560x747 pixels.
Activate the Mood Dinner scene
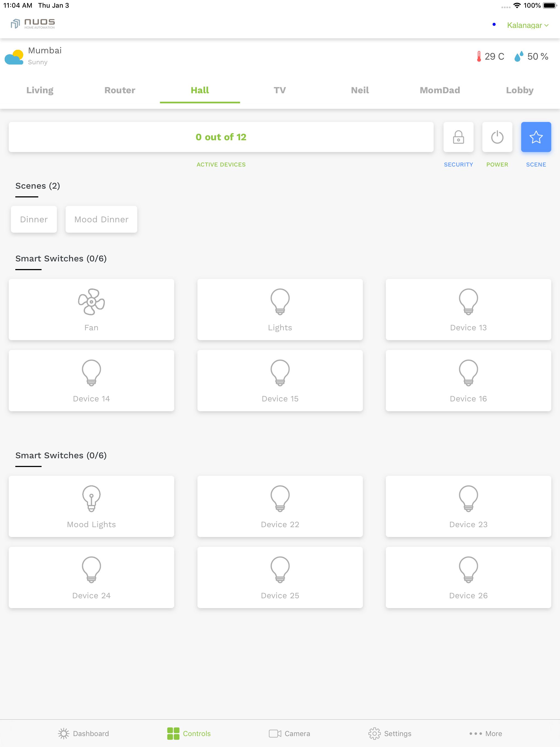tap(101, 219)
